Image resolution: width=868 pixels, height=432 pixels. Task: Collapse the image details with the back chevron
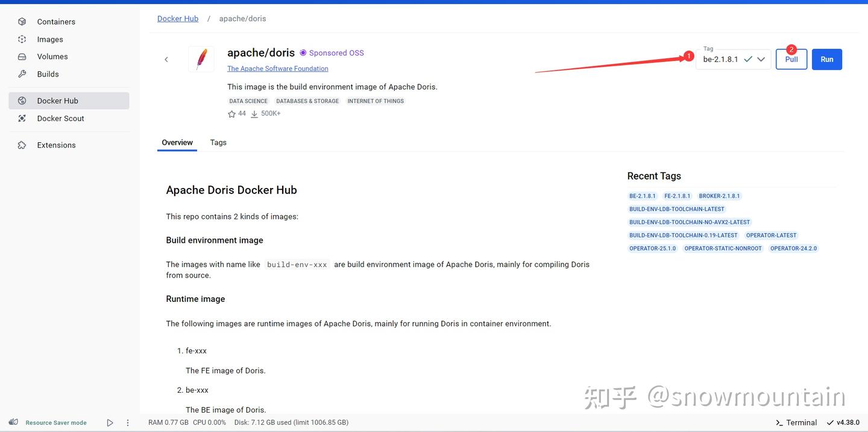[x=166, y=59]
